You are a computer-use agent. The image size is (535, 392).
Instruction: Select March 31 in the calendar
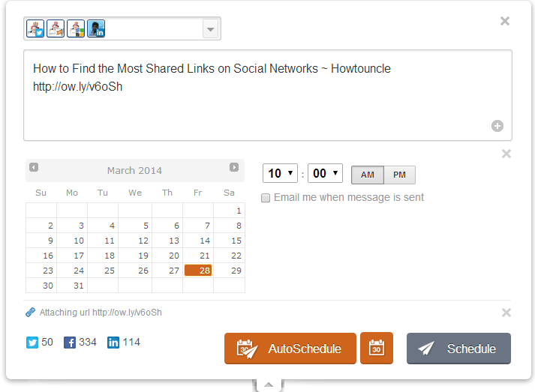point(78,286)
